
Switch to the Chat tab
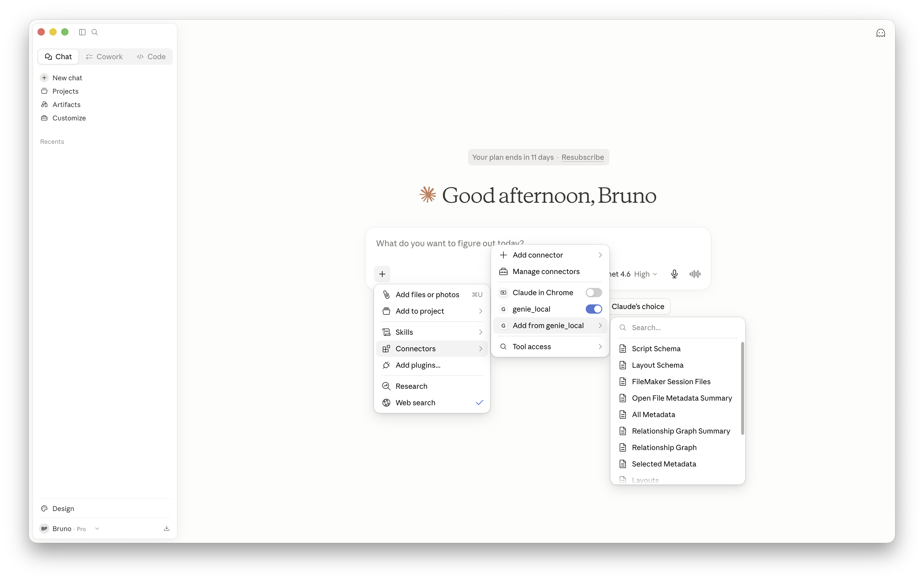[x=58, y=57]
